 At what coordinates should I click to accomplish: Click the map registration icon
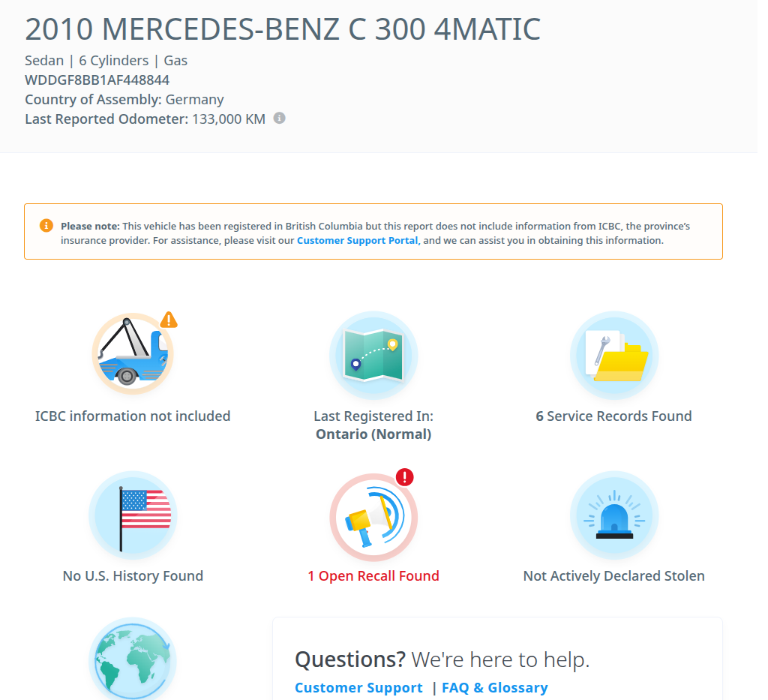click(x=373, y=354)
